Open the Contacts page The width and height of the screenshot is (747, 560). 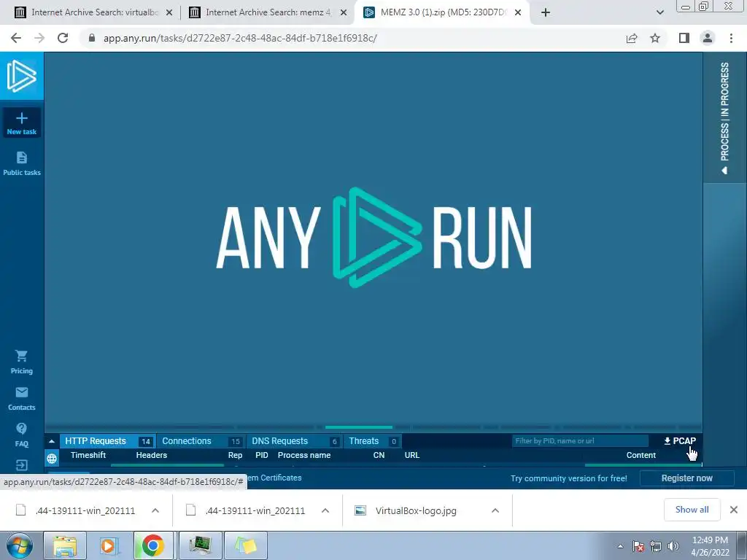[21, 399]
